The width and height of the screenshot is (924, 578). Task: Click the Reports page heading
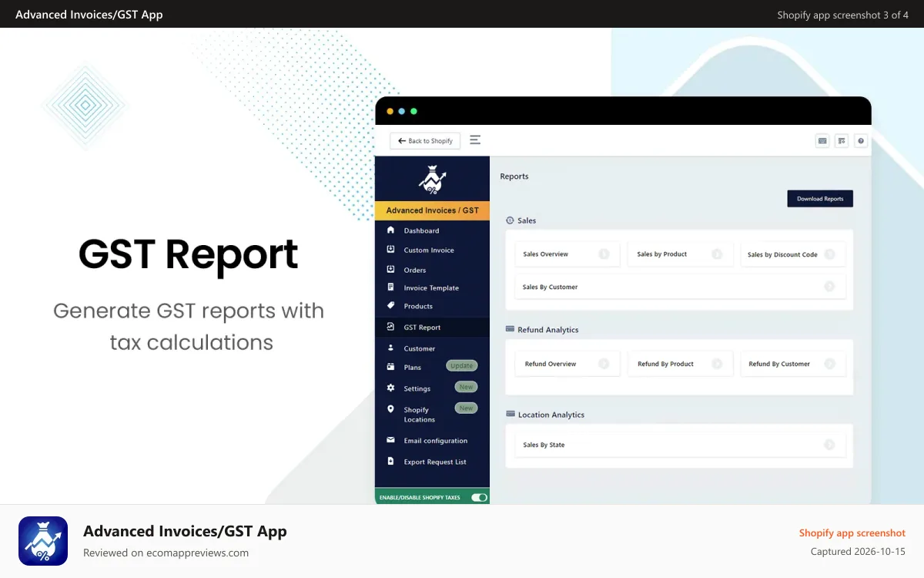(514, 176)
